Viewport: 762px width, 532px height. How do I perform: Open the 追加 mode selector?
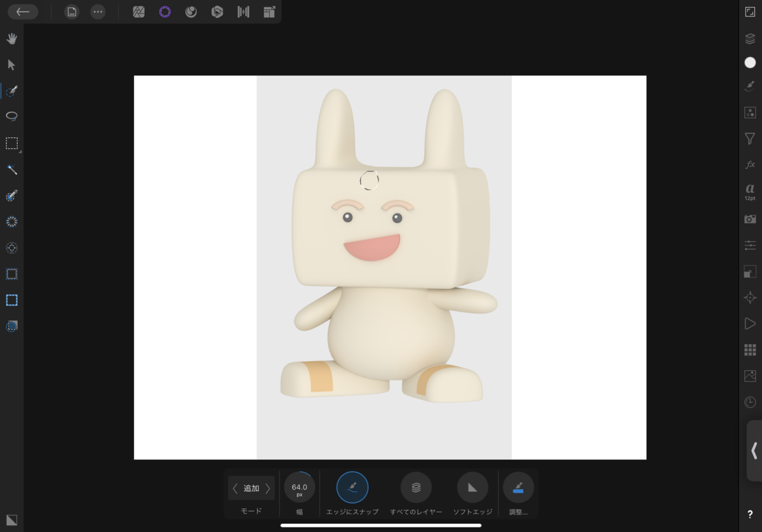(251, 488)
